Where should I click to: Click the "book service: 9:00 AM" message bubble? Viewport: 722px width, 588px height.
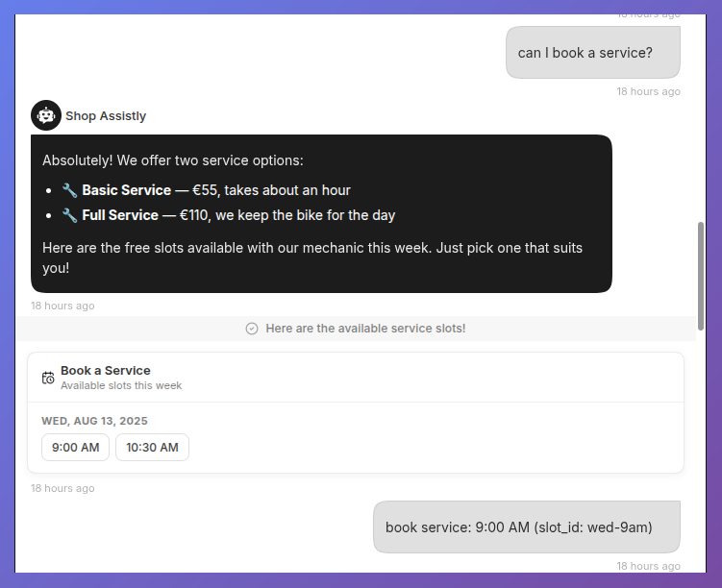click(527, 527)
